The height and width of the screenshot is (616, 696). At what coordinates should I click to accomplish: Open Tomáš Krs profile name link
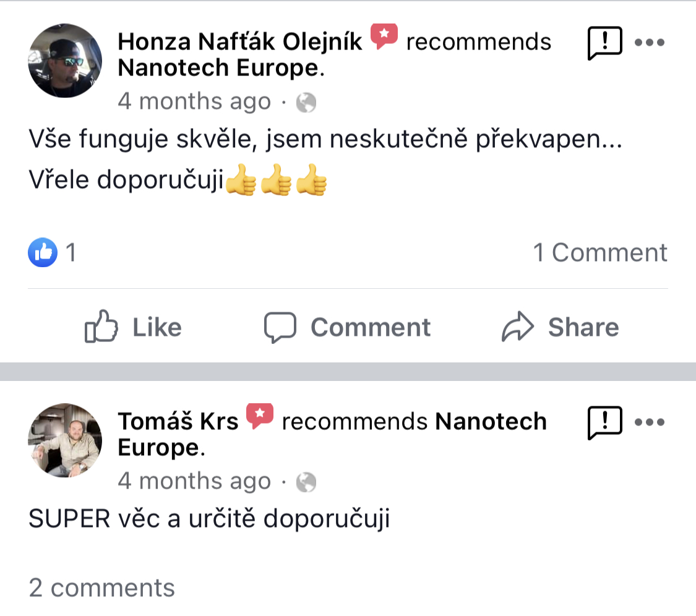(178, 421)
